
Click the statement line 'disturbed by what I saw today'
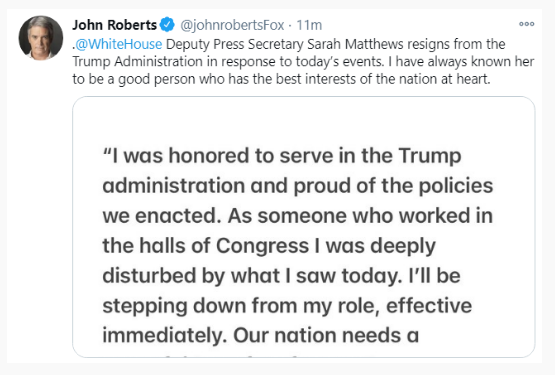click(x=281, y=276)
